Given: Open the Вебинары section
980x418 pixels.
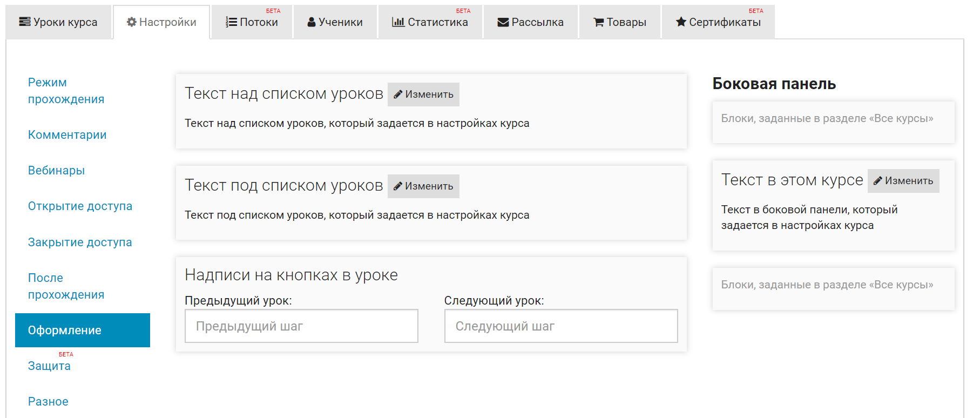Looking at the screenshot, I should pos(56,171).
